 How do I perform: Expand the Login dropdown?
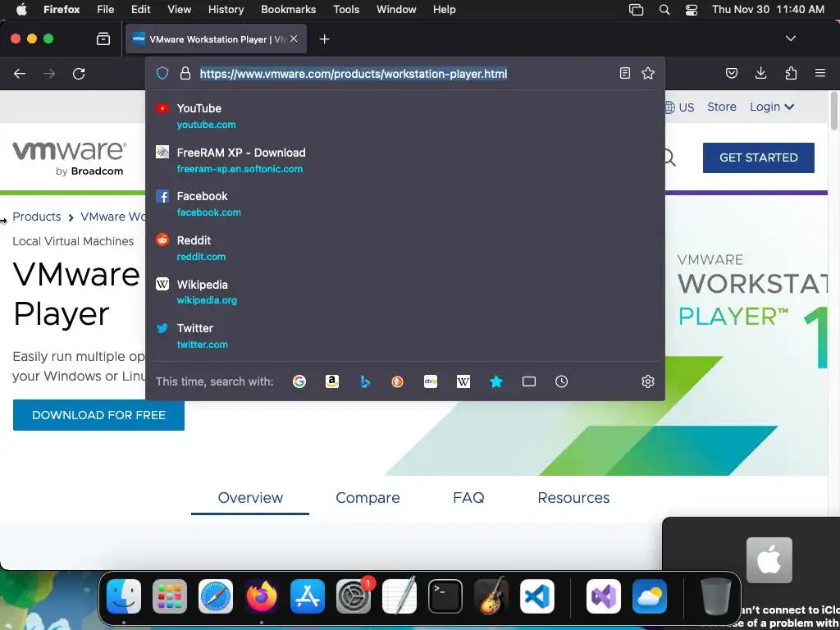(x=771, y=107)
